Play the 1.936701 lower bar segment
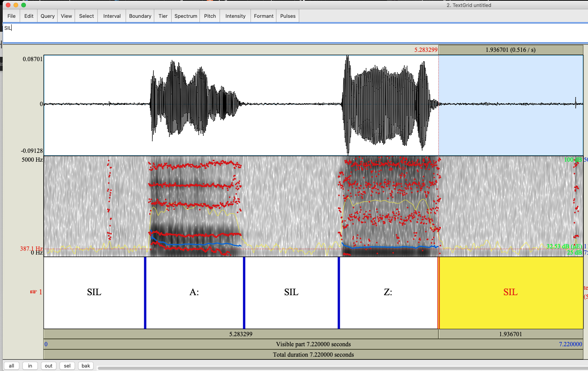 tap(511, 334)
